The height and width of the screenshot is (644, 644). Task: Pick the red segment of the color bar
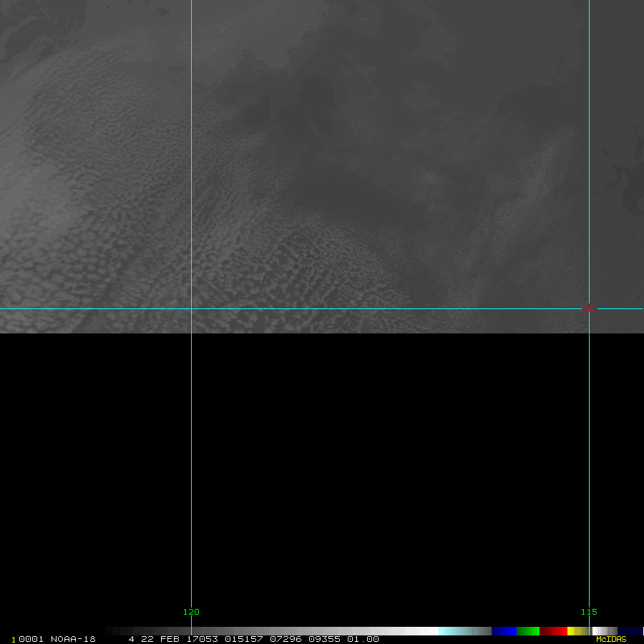pyautogui.click(x=553, y=631)
